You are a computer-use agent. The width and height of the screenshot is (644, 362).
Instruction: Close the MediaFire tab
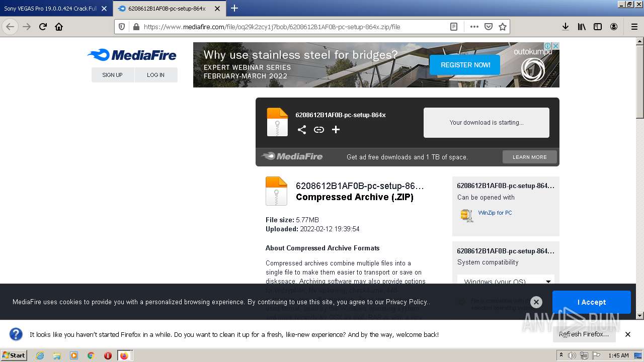coord(217,9)
